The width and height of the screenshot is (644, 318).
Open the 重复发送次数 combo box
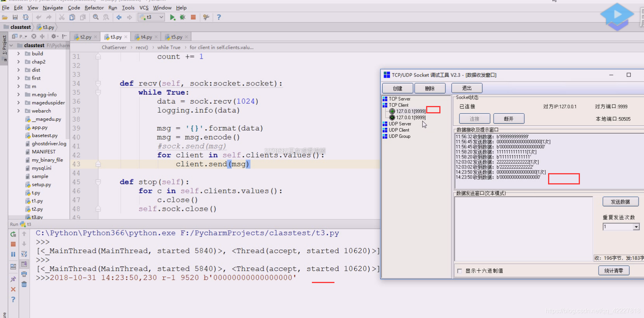(636, 227)
